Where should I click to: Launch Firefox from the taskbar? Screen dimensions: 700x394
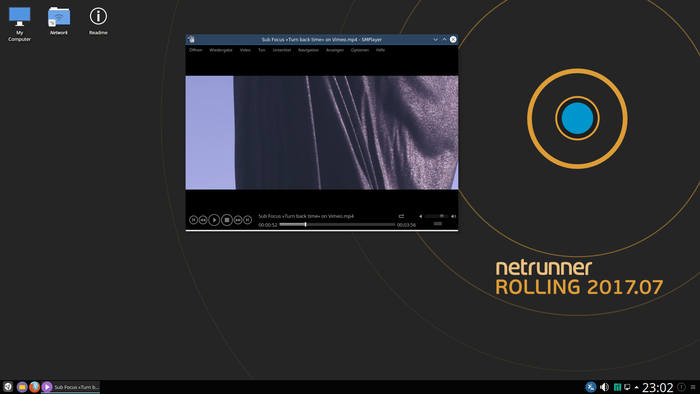tap(34, 387)
